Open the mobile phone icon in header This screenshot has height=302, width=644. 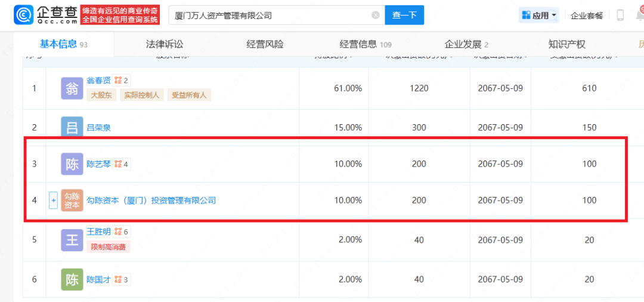[x=620, y=15]
